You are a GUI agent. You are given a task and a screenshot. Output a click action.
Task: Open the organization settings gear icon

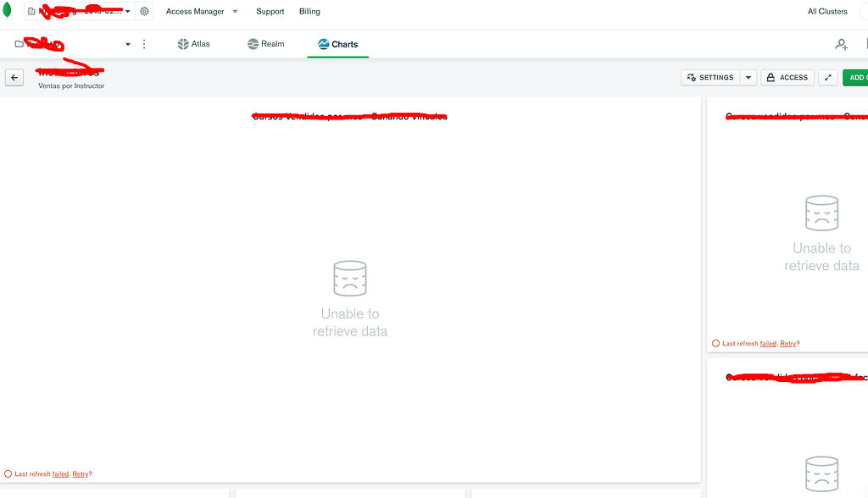point(142,11)
